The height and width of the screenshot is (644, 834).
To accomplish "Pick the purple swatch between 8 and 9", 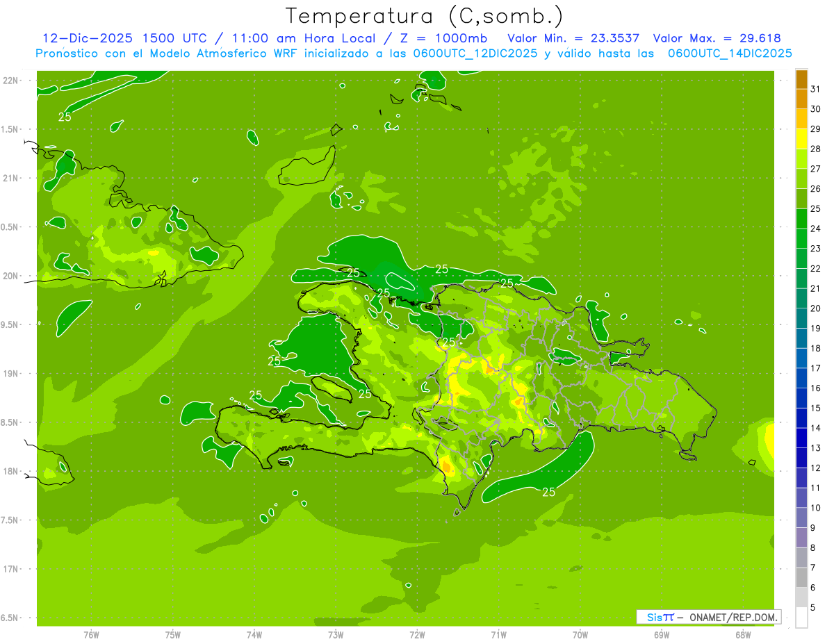I will click(801, 538).
